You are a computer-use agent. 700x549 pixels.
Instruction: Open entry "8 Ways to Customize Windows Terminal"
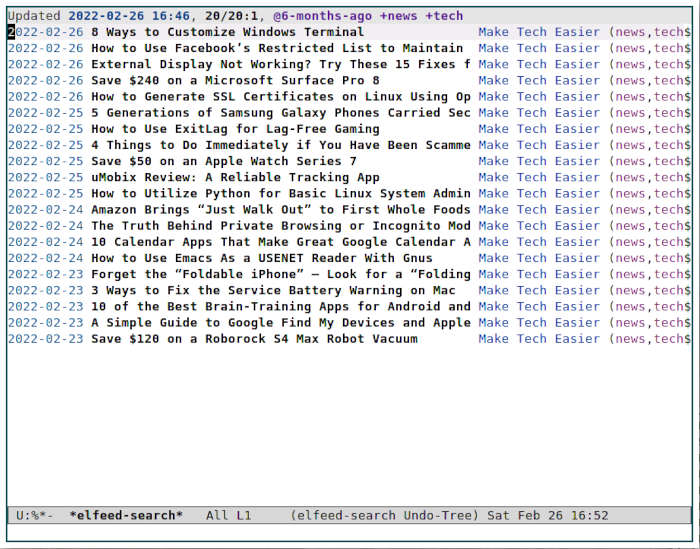227,32
